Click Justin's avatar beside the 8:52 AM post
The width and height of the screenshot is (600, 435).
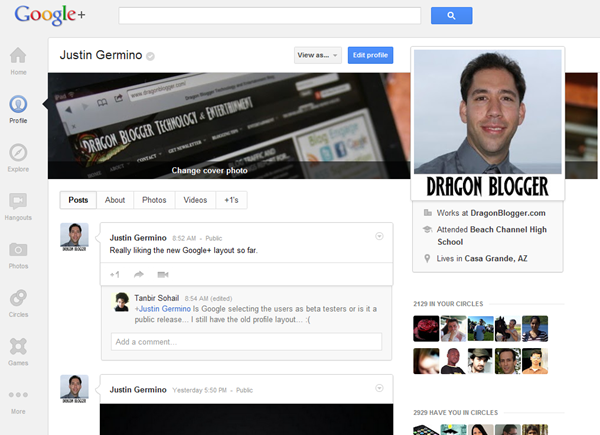(74, 237)
